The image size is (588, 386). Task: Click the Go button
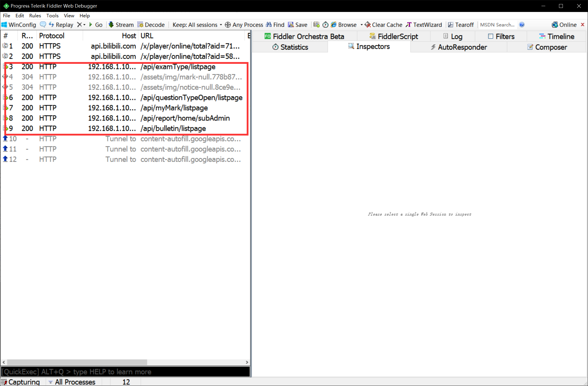point(96,25)
